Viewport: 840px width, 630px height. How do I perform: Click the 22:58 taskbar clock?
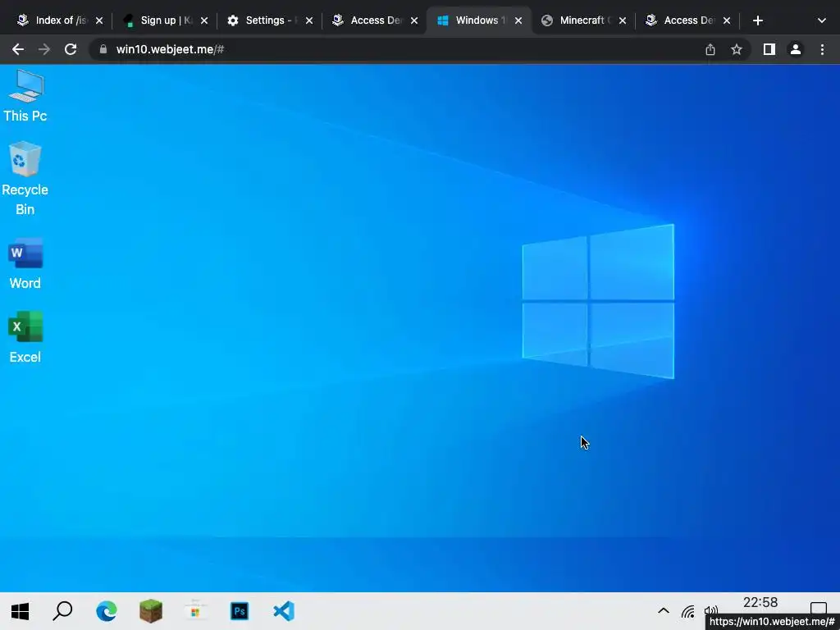point(760,603)
